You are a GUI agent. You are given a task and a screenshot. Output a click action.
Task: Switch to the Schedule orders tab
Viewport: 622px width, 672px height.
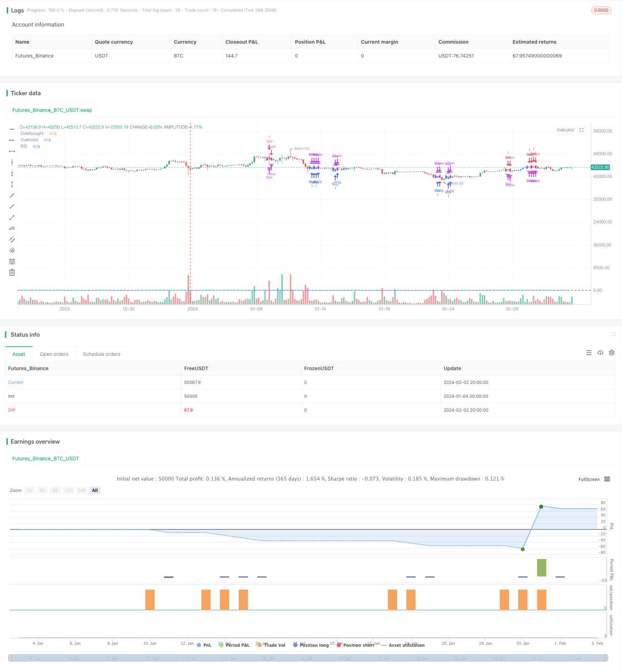101,354
